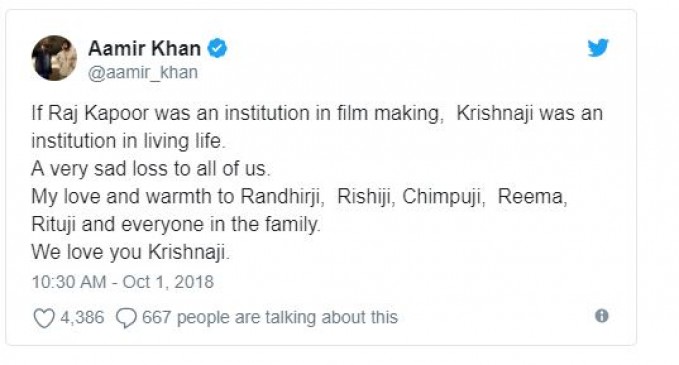Click the 4,386 likes count
This screenshot has width=679, height=365.
point(82,317)
